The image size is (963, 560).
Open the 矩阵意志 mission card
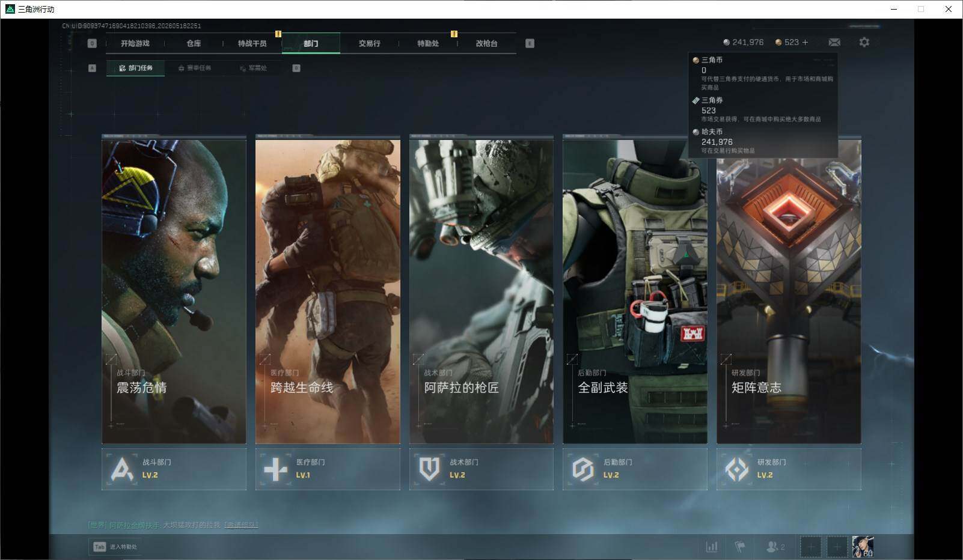(x=789, y=290)
